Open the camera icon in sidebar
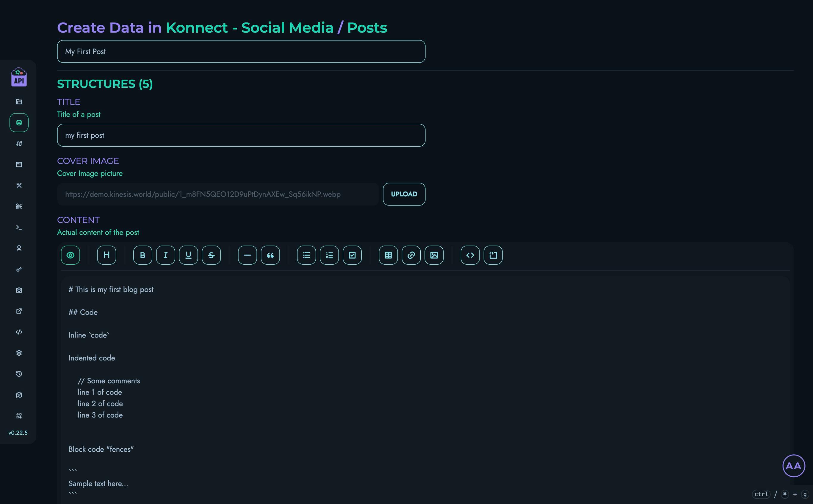 pyautogui.click(x=19, y=290)
